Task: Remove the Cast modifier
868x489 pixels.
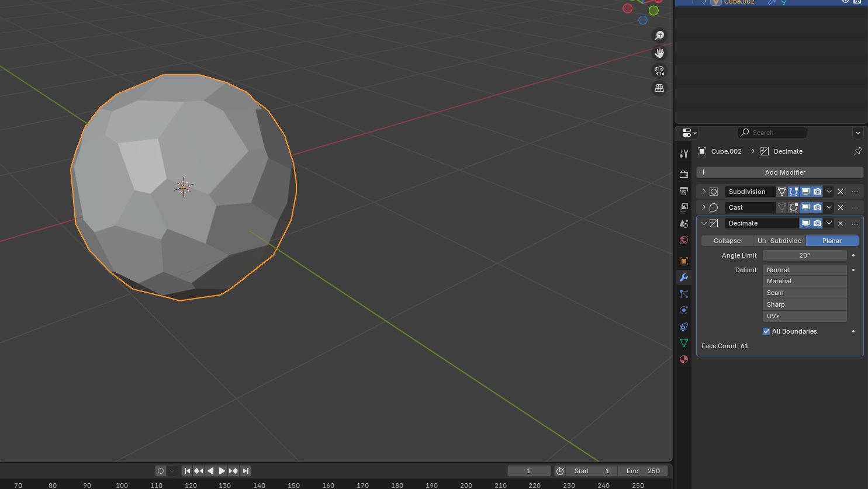Action: pos(841,207)
